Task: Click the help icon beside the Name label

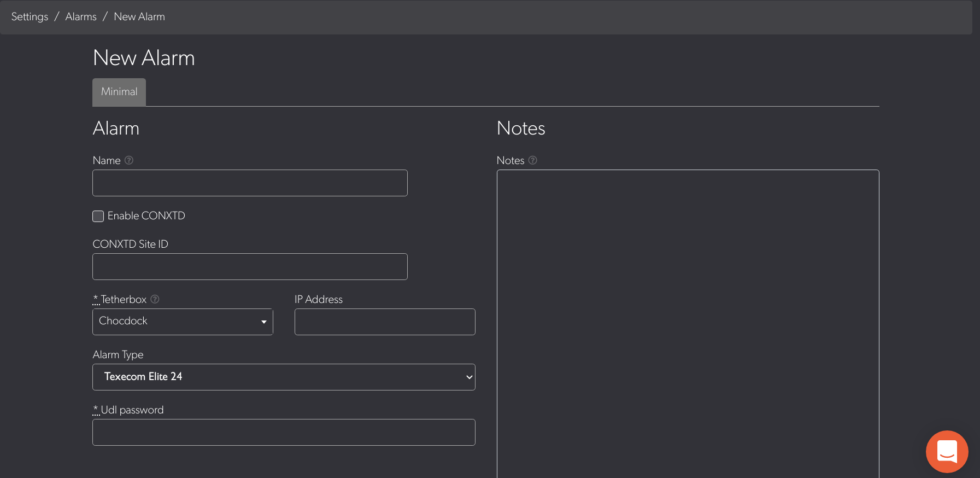Action: click(129, 160)
